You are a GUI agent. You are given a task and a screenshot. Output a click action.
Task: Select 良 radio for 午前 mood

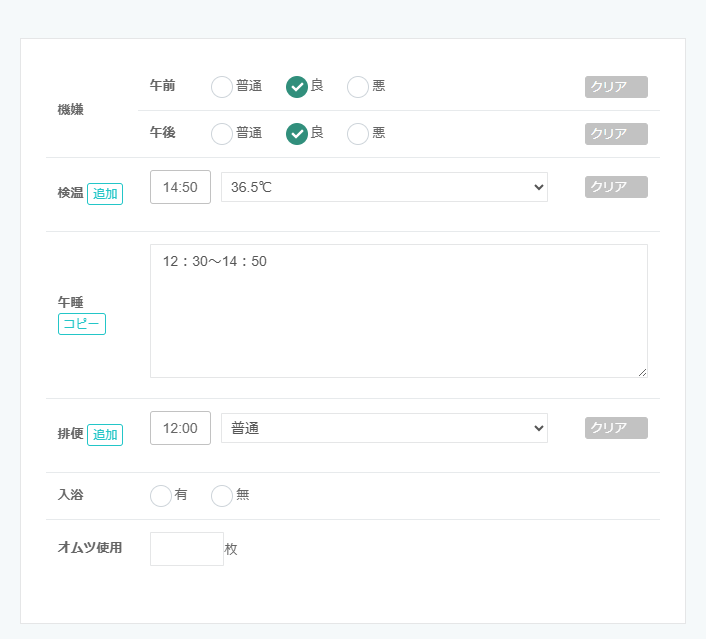pyautogui.click(x=297, y=87)
